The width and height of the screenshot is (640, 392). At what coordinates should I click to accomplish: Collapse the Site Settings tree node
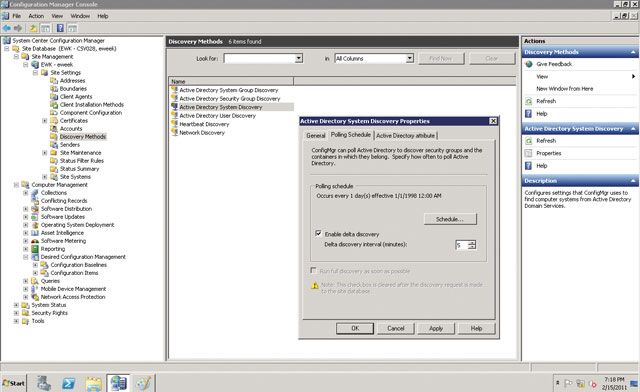point(35,73)
